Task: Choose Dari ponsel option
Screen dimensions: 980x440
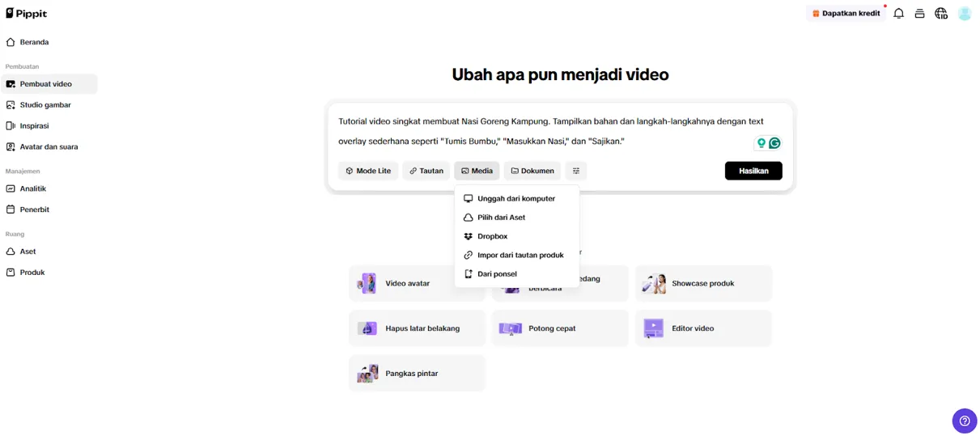Action: (x=516, y=274)
